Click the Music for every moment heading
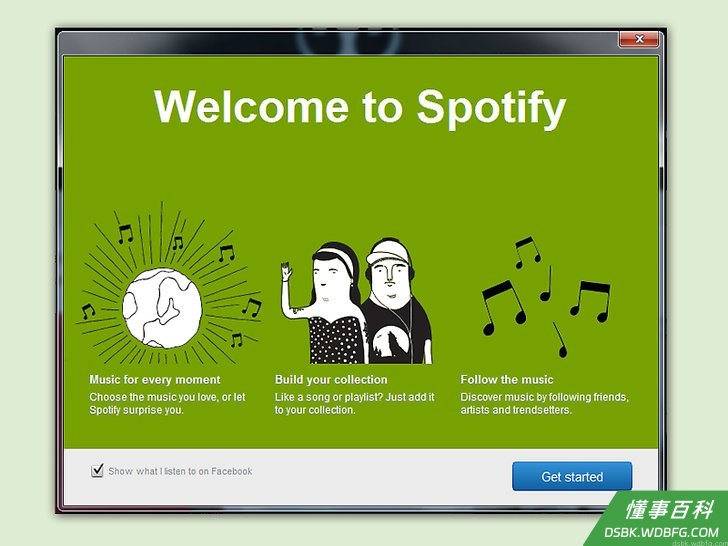 (x=155, y=380)
